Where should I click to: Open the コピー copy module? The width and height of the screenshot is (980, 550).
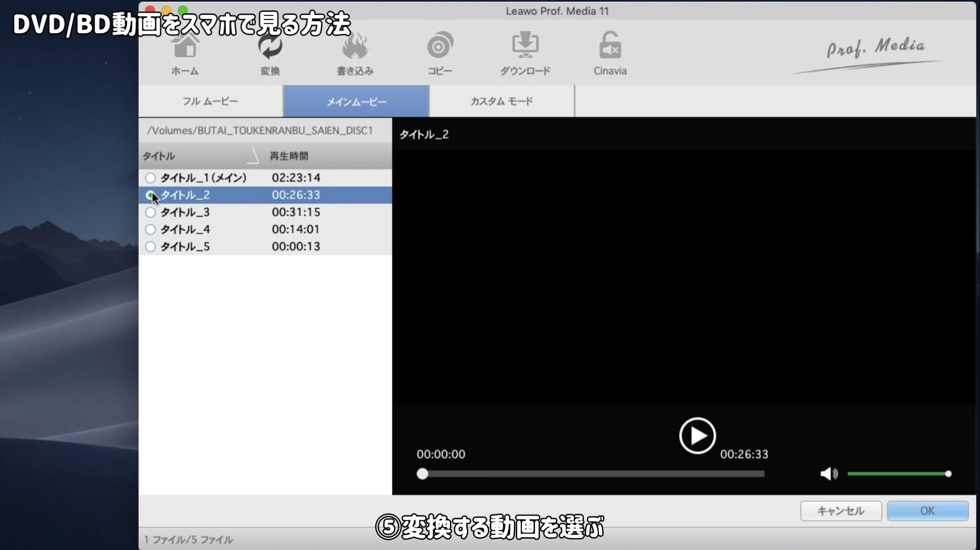pyautogui.click(x=440, y=54)
